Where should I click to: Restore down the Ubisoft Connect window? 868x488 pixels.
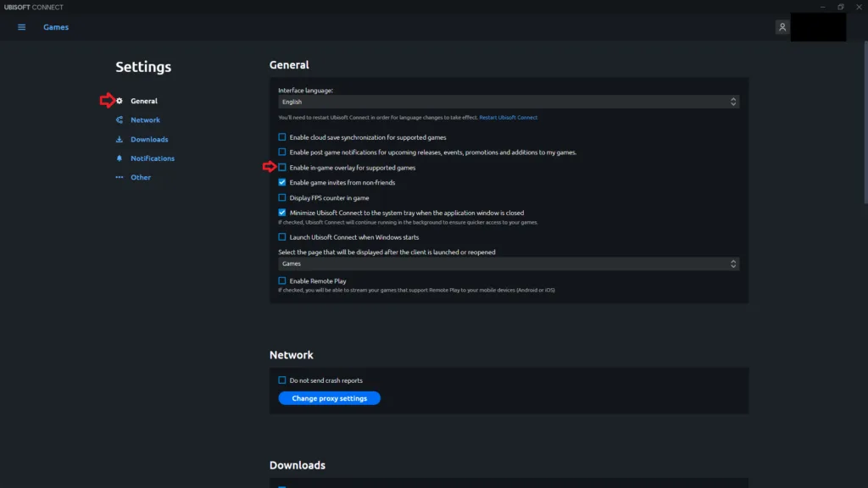(841, 7)
